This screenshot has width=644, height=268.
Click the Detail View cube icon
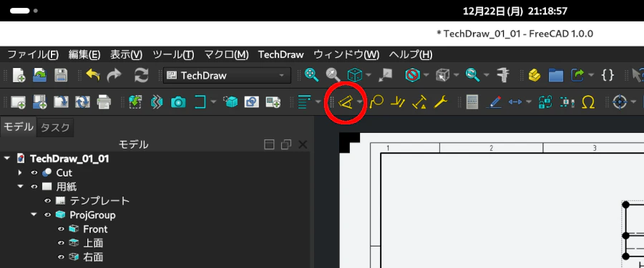click(x=231, y=101)
